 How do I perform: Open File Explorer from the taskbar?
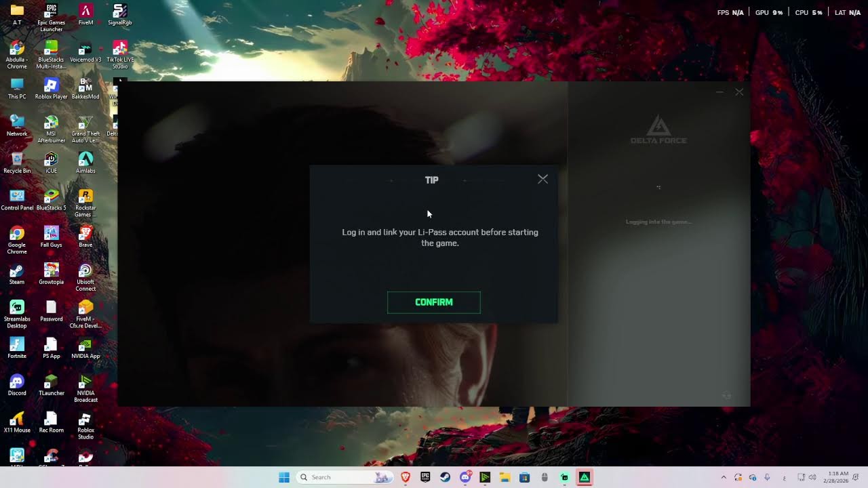point(505,477)
